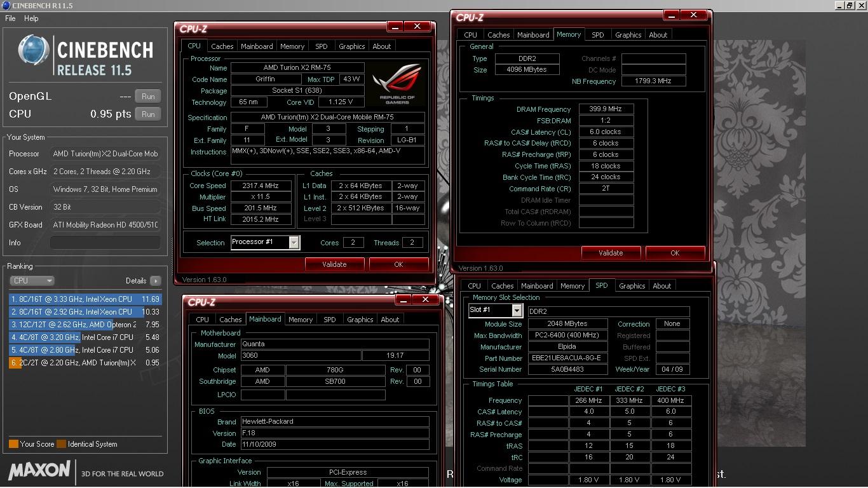Click the Core Speed value 2317.4 MHz

click(261, 186)
